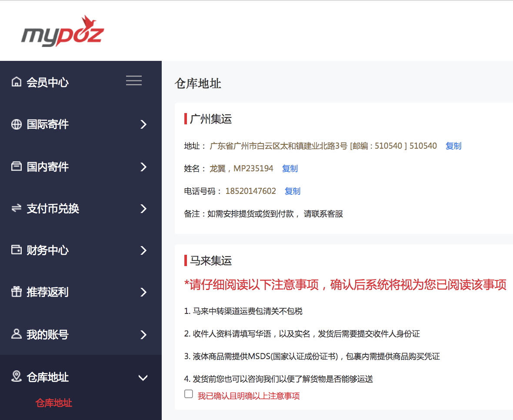Image resolution: width=513 pixels, height=420 pixels.
Task: Copy the phone number 18520147602 using 复制
Action: click(292, 191)
